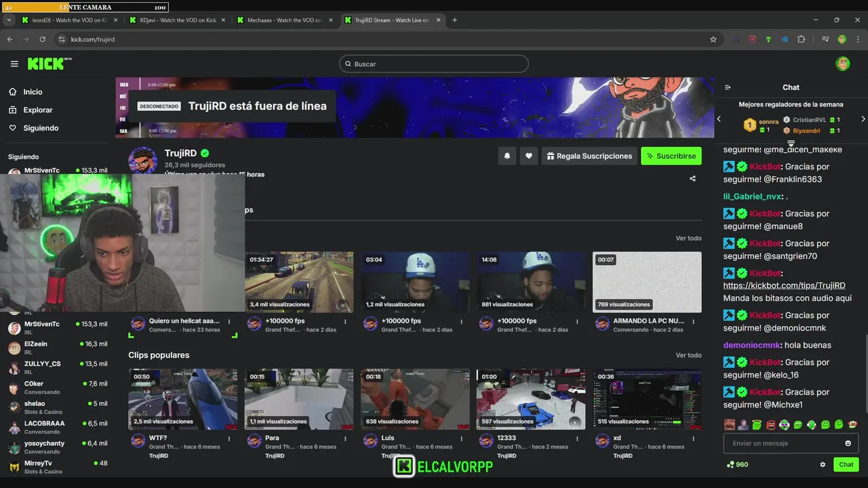868x488 pixels.
Task: Open the 00:07 ARMANDO LA PC video
Action: pos(647,283)
